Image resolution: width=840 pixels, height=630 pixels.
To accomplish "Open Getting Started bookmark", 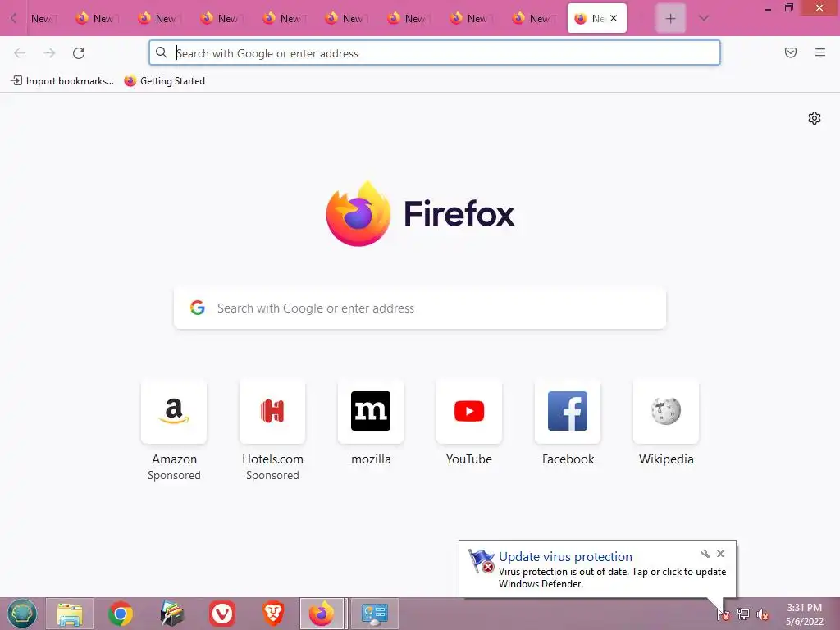I will [164, 81].
